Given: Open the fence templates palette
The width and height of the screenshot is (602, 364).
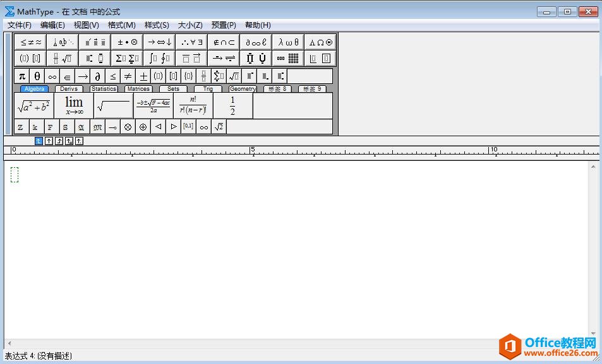Looking at the screenshot, I should 30,58.
